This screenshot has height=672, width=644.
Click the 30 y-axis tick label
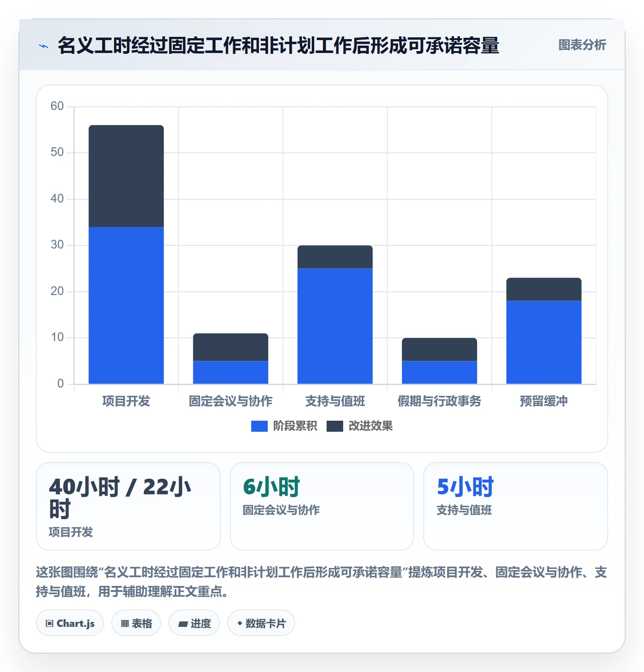click(57, 245)
